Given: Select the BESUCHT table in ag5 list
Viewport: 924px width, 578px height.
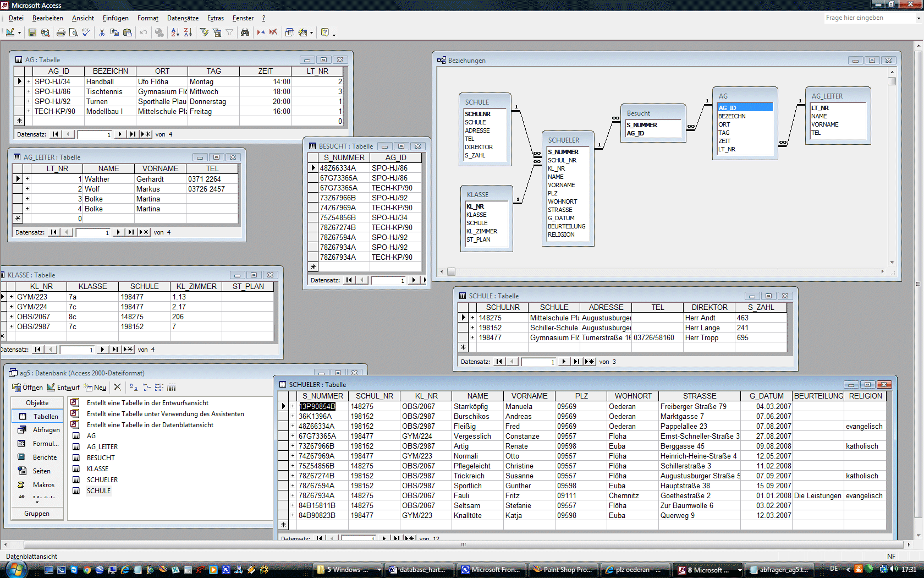Looking at the screenshot, I should coord(101,458).
